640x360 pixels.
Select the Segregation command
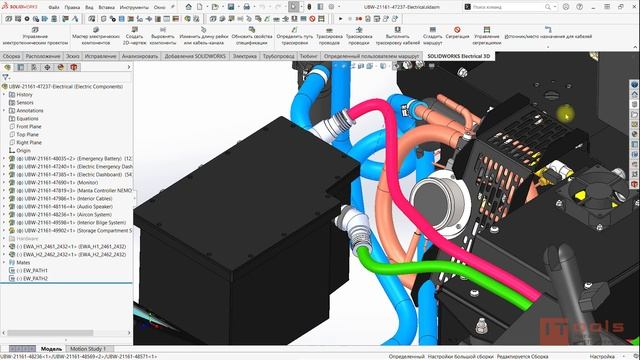pyautogui.click(x=457, y=33)
